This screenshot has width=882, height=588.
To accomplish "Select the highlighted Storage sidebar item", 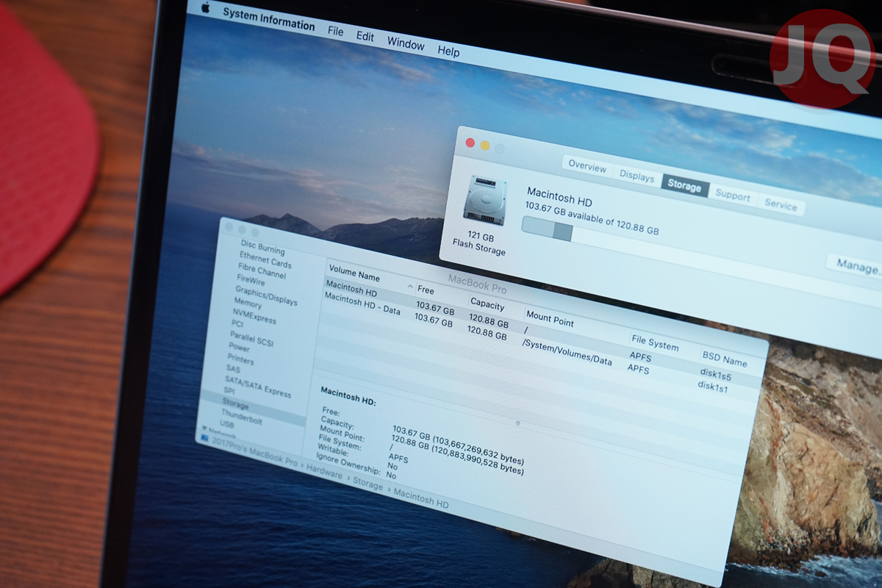I will tap(254, 409).
